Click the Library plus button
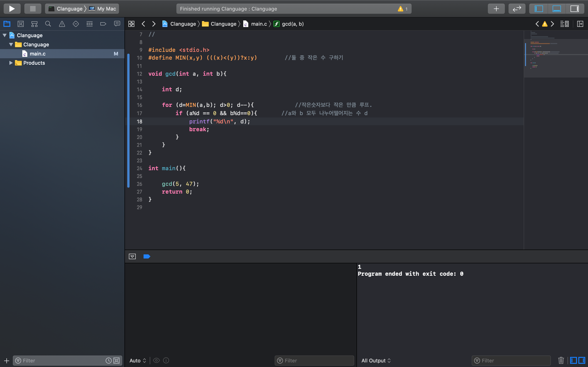Image resolution: width=588 pixels, height=367 pixels. pyautogui.click(x=496, y=9)
